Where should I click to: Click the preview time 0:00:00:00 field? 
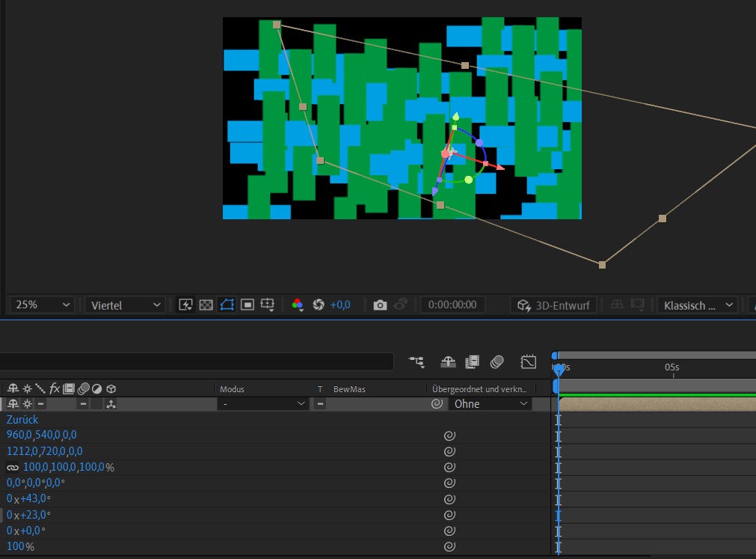click(x=452, y=305)
